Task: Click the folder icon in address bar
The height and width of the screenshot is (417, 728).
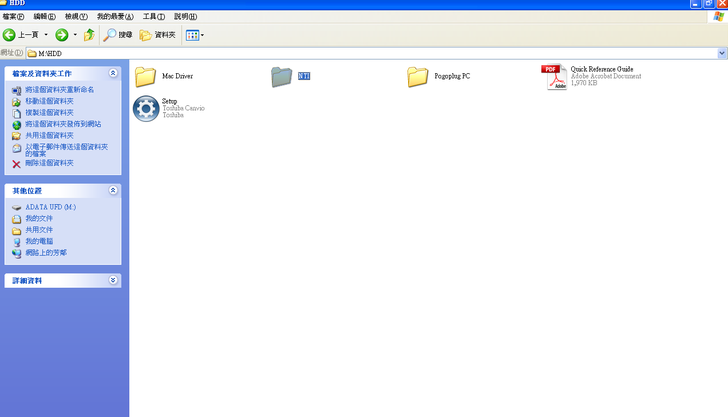Action: (x=32, y=53)
